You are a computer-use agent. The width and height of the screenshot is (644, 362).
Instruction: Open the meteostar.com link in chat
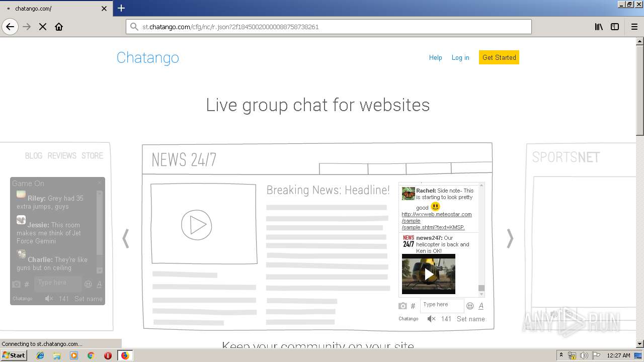pos(436,221)
